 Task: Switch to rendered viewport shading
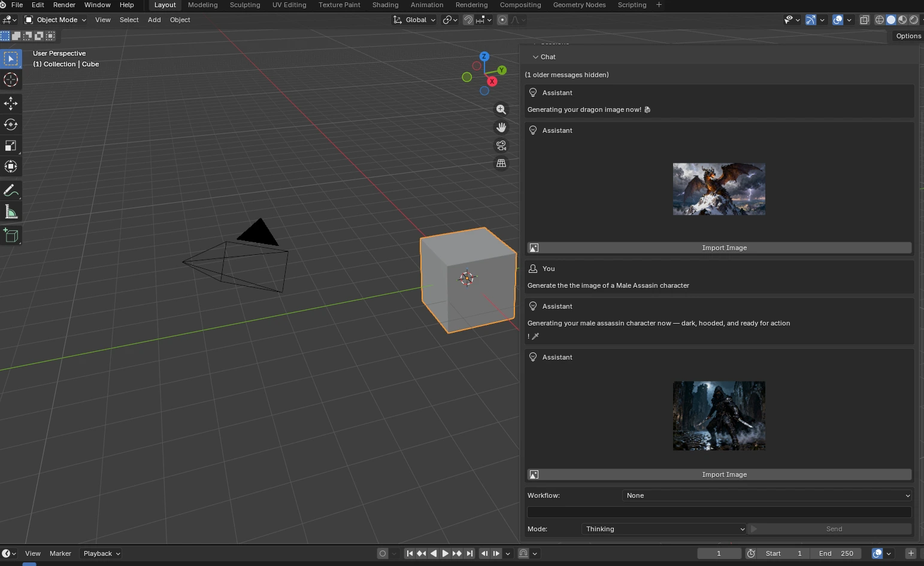(x=914, y=20)
